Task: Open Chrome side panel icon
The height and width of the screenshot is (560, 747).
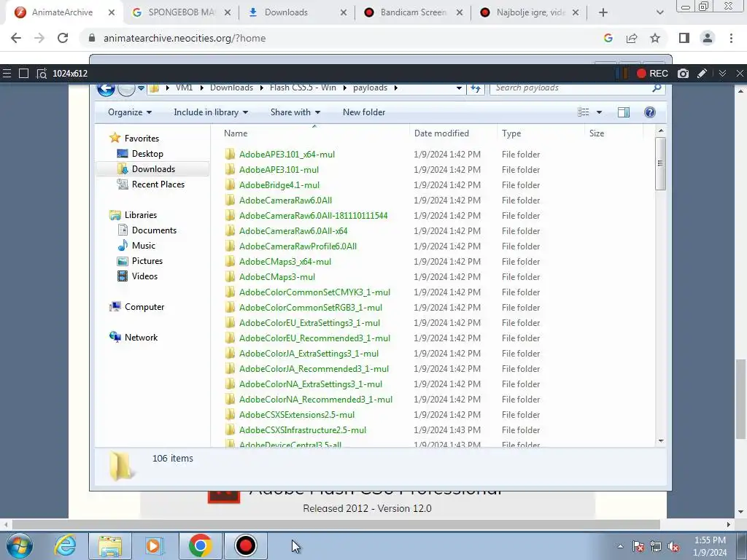Action: 684,38
